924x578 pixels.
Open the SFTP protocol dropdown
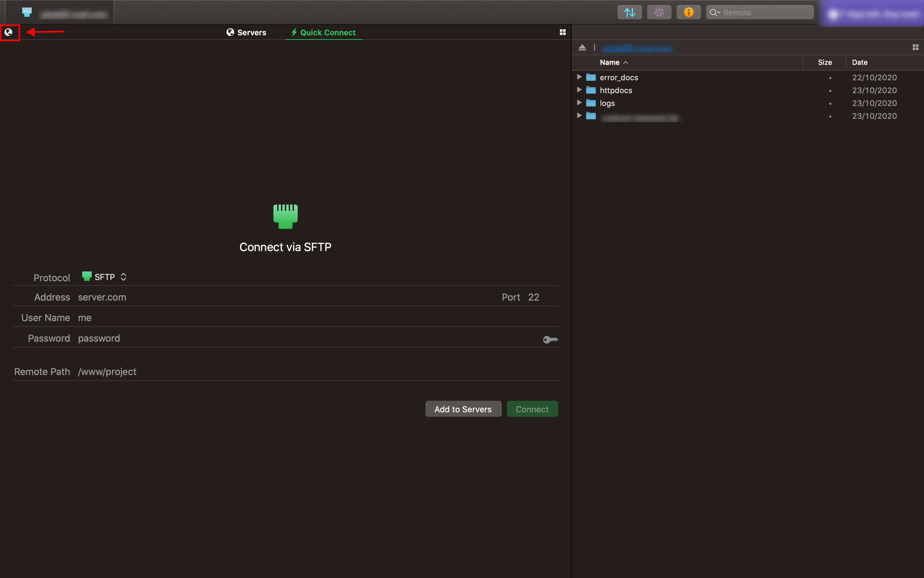[x=104, y=277]
